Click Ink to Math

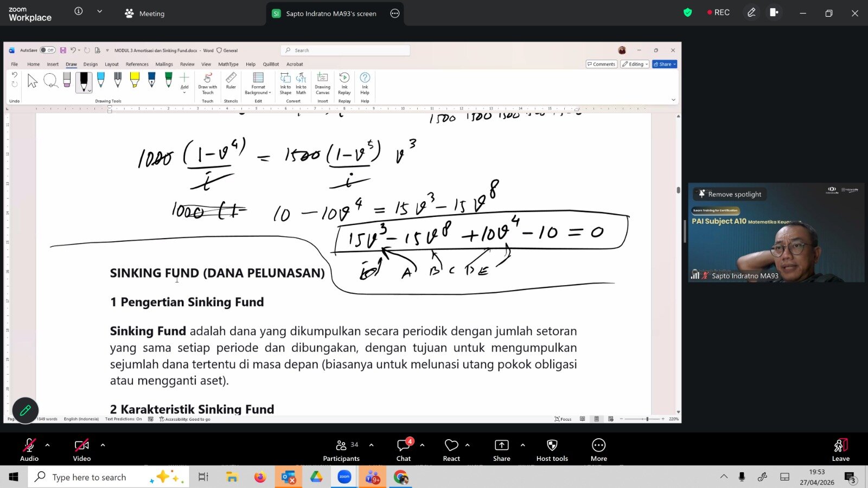[301, 84]
